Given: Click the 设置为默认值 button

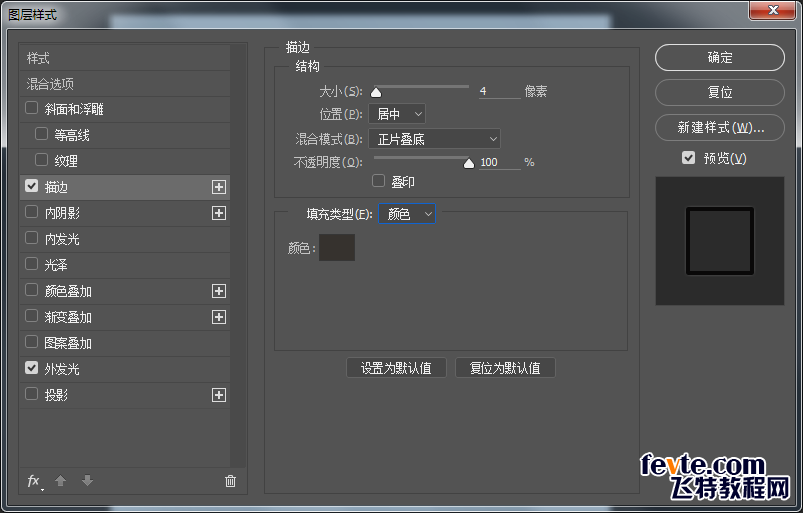Looking at the screenshot, I should pos(396,368).
